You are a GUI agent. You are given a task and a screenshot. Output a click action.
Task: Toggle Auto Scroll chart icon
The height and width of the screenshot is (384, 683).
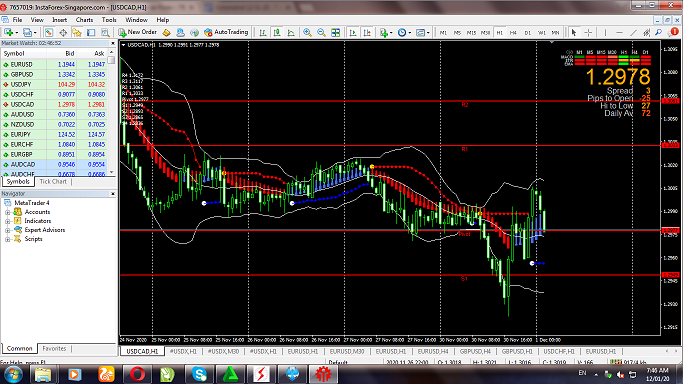(353, 32)
